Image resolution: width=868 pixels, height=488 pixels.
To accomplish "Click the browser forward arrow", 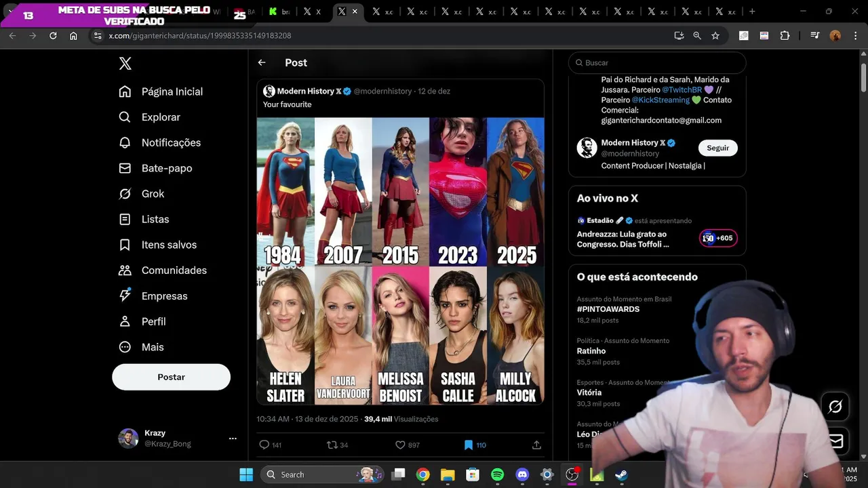I will 33,35.
